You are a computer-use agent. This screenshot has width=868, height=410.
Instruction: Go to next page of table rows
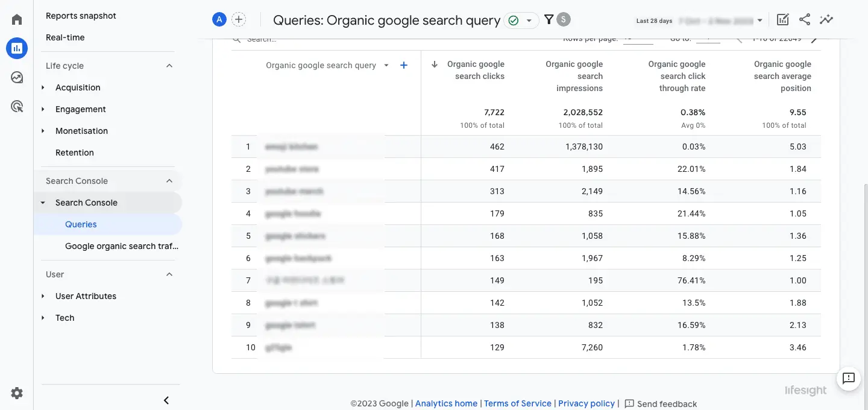click(x=814, y=39)
